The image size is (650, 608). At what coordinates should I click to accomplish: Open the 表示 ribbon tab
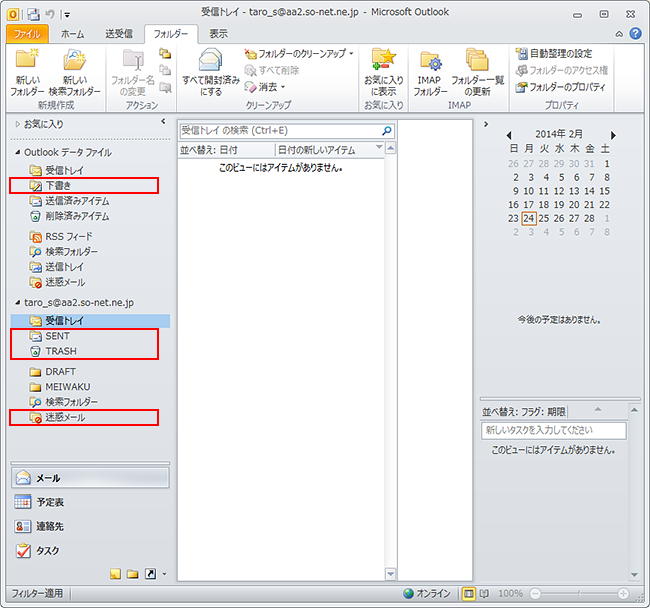coord(218,33)
